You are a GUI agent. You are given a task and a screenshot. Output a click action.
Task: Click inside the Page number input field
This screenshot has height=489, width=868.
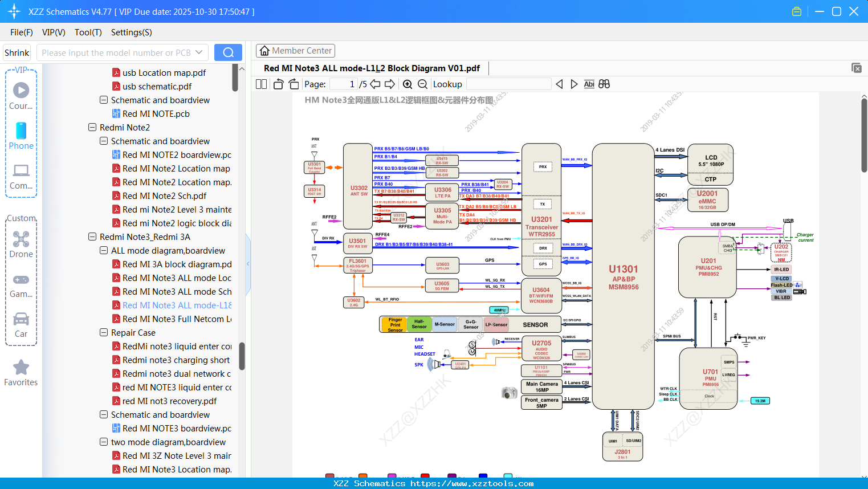pyautogui.click(x=344, y=84)
